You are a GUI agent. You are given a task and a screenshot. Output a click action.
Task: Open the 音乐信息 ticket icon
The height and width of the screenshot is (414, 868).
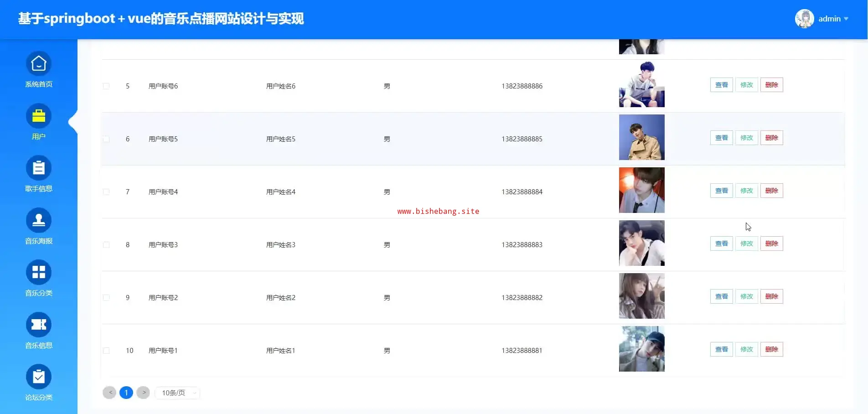click(39, 325)
